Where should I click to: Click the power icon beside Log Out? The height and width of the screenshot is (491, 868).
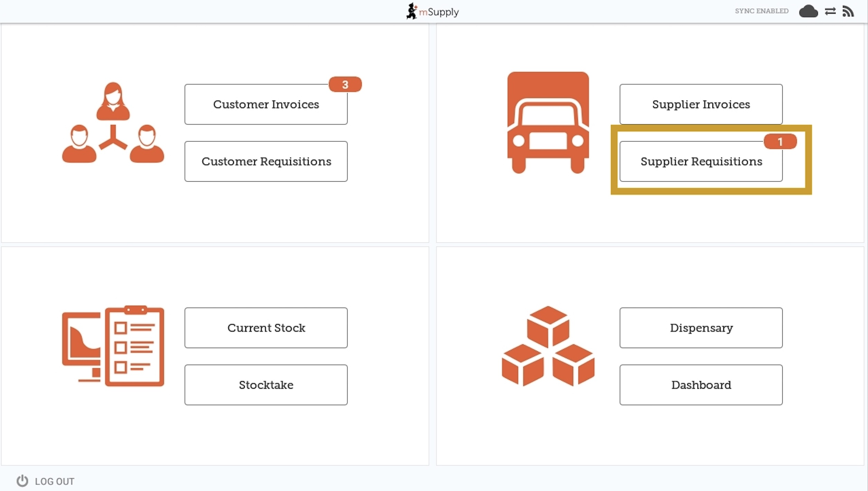pos(22,481)
